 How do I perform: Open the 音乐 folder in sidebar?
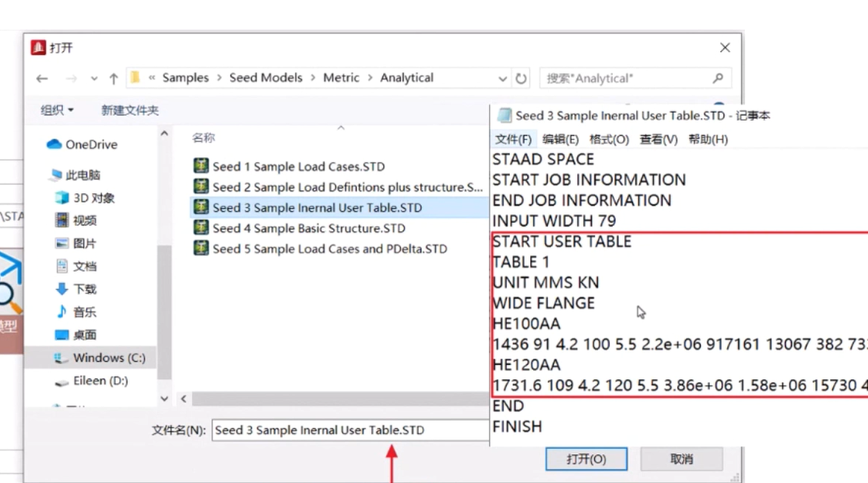click(76, 312)
